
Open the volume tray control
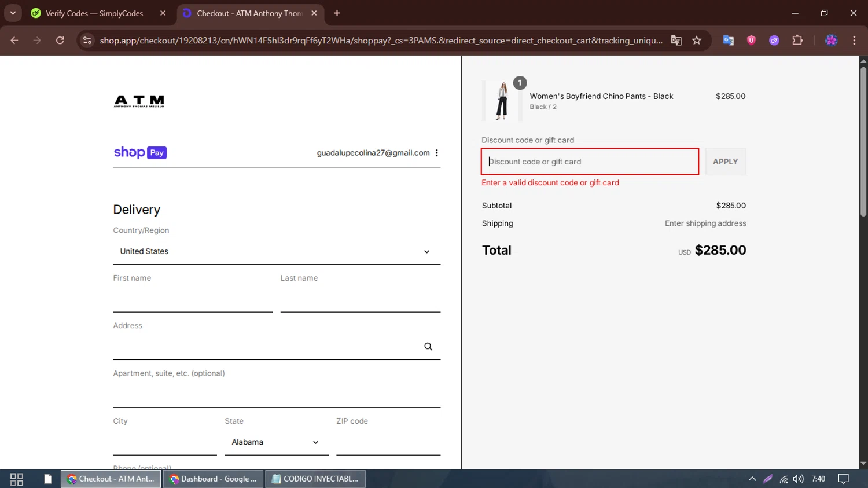tap(799, 479)
